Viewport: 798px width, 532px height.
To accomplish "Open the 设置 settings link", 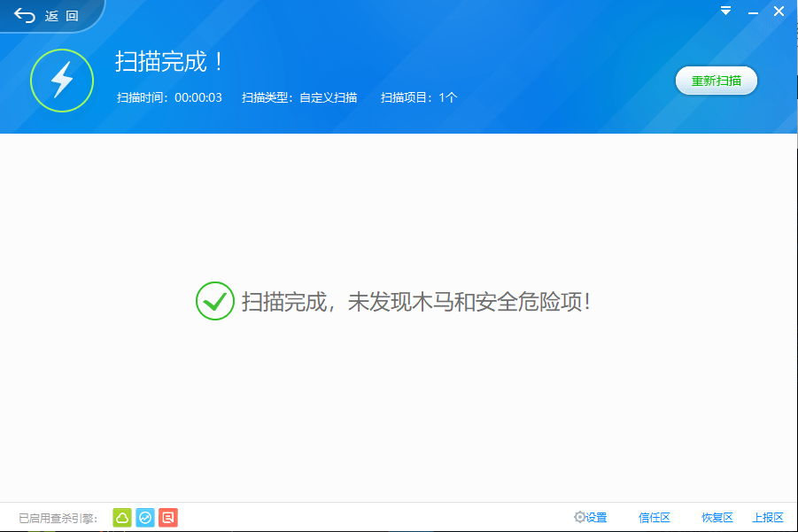I will click(596, 518).
